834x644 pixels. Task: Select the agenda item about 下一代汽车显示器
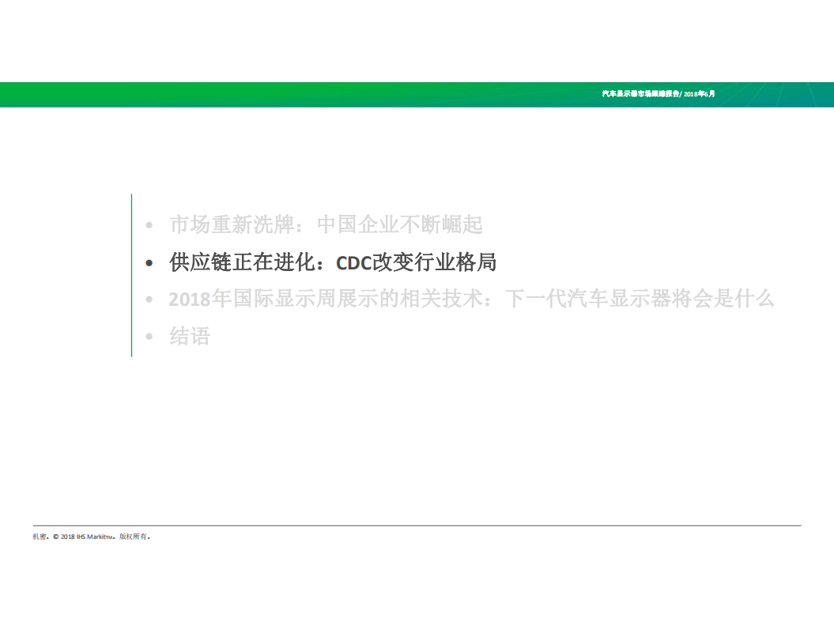[x=471, y=299]
